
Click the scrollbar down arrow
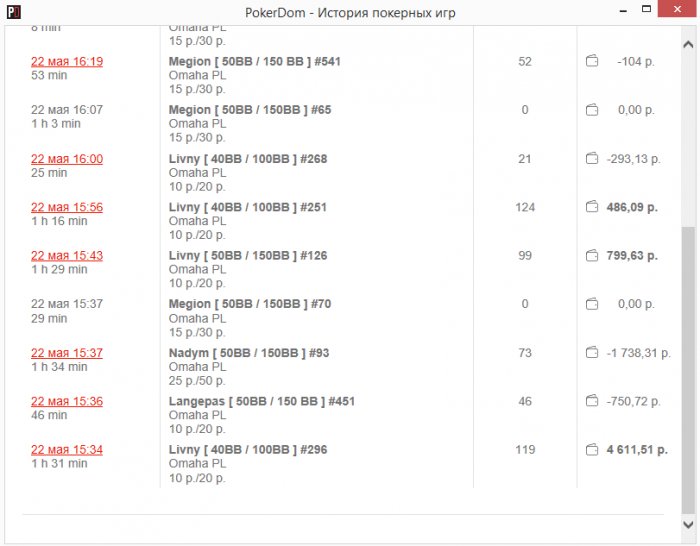point(688,525)
